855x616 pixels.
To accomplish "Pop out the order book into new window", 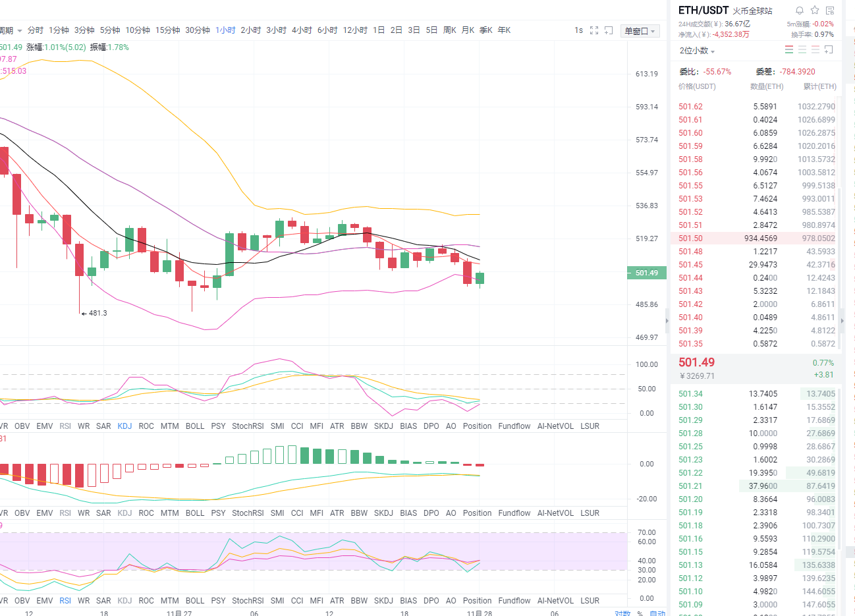I will 829,50.
